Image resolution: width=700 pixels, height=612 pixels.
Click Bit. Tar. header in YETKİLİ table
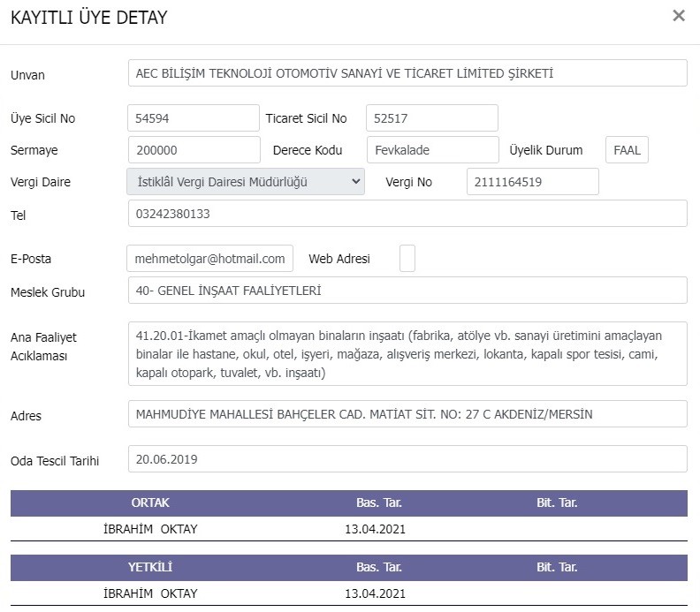pyautogui.click(x=557, y=567)
